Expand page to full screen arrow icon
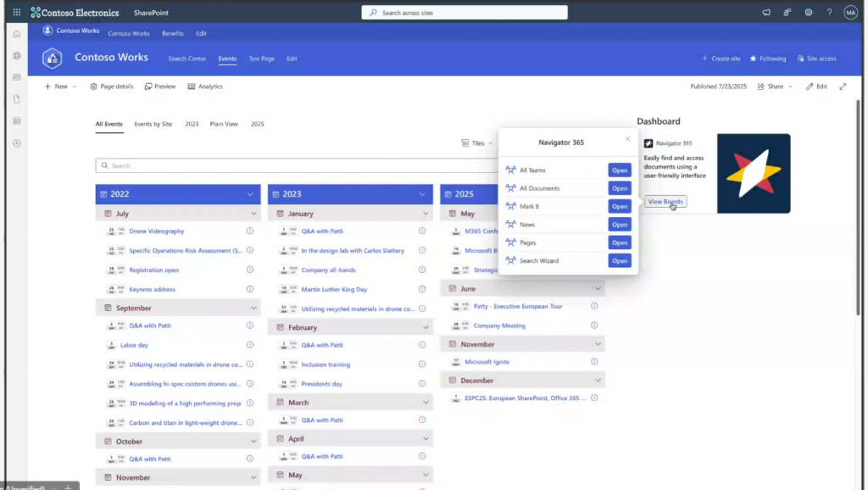Viewport: 868px width, 490px height. (843, 86)
